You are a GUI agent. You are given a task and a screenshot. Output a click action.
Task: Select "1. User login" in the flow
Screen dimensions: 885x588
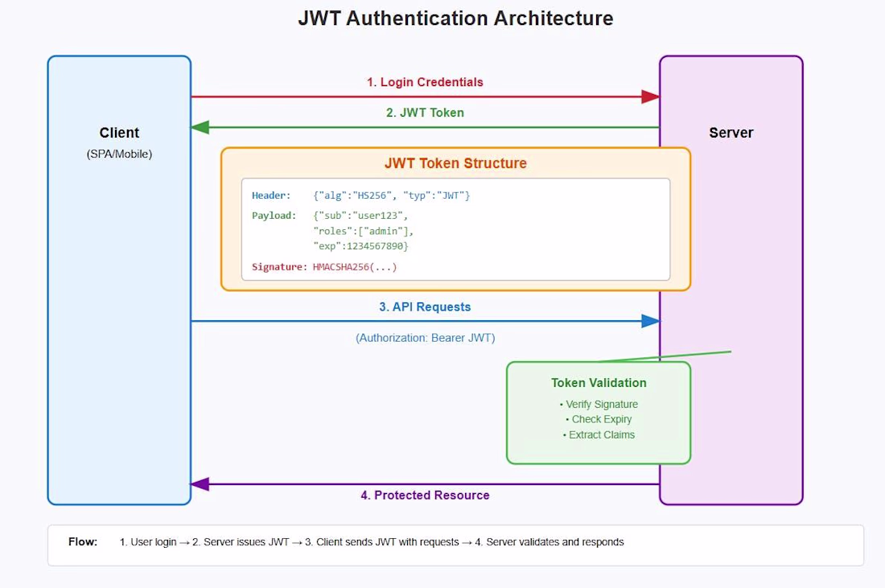coord(148,541)
